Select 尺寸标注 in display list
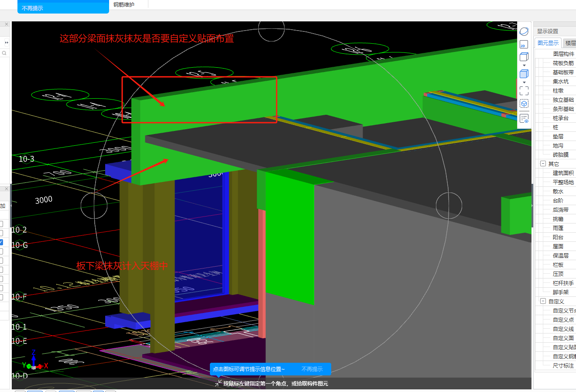 [563, 365]
